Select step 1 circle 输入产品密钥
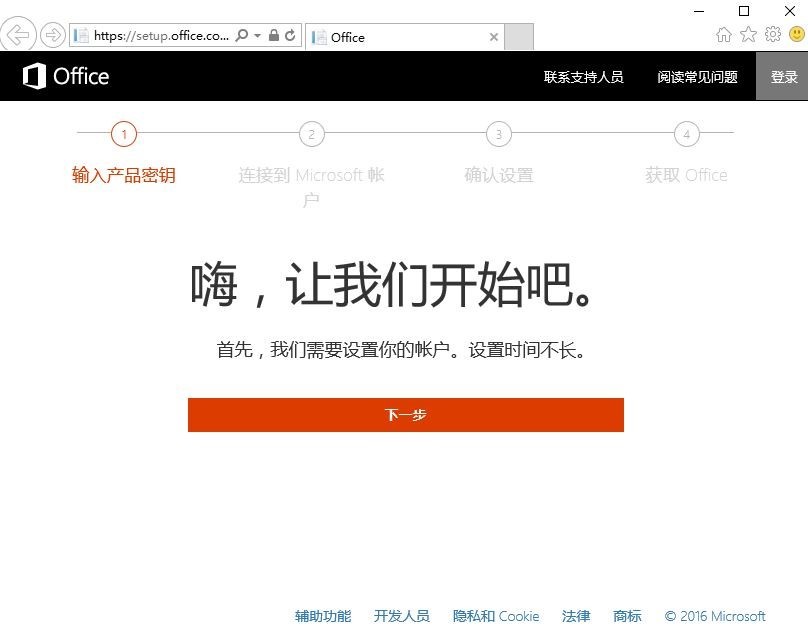This screenshot has width=808, height=632. pyautogui.click(x=124, y=134)
